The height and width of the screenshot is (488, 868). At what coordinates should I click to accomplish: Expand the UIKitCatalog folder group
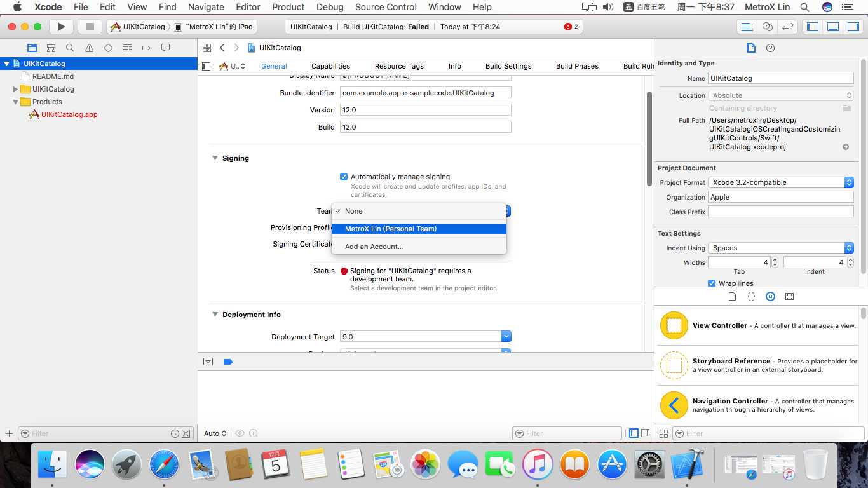[16, 89]
